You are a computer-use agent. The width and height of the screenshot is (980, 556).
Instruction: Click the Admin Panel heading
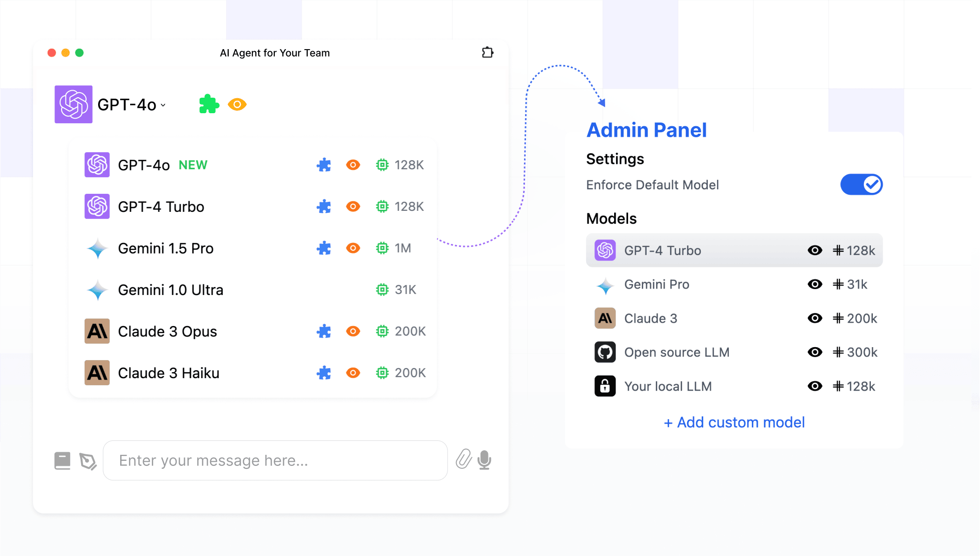[x=647, y=130]
